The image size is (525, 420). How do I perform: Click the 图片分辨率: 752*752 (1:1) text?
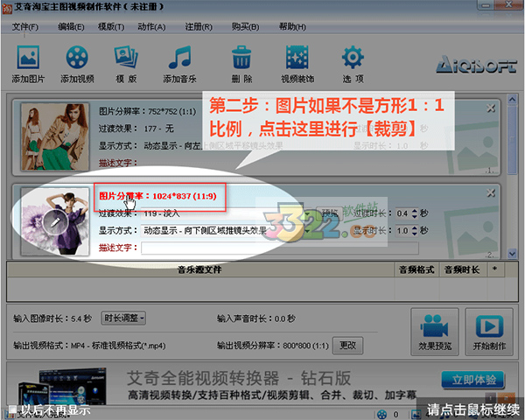148,111
